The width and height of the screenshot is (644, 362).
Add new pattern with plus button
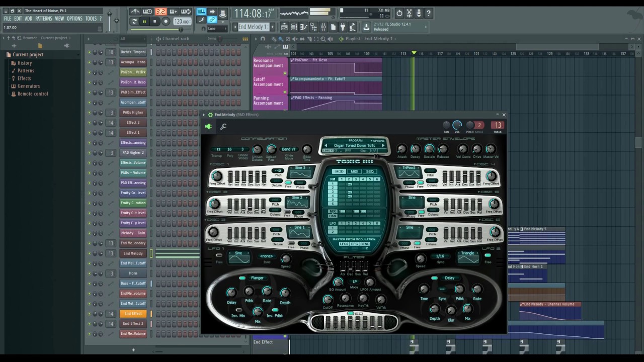tap(273, 27)
